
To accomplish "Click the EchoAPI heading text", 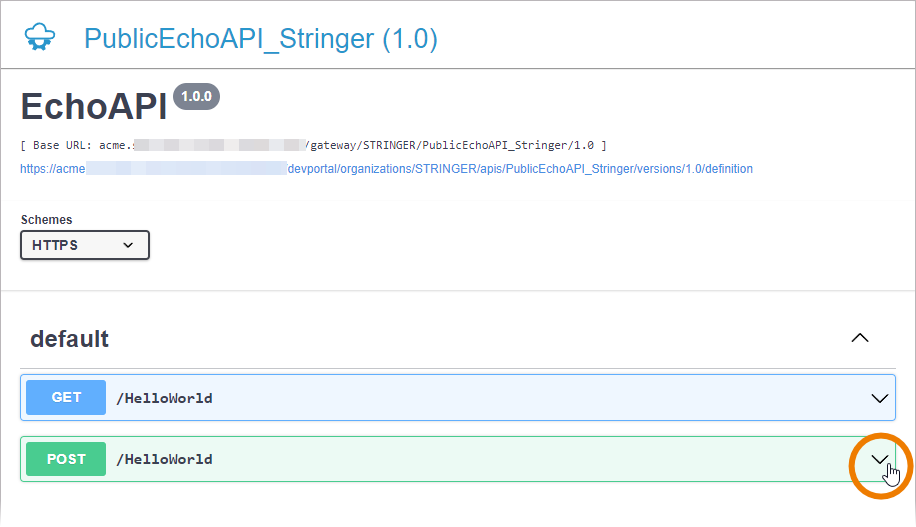I will point(93,107).
